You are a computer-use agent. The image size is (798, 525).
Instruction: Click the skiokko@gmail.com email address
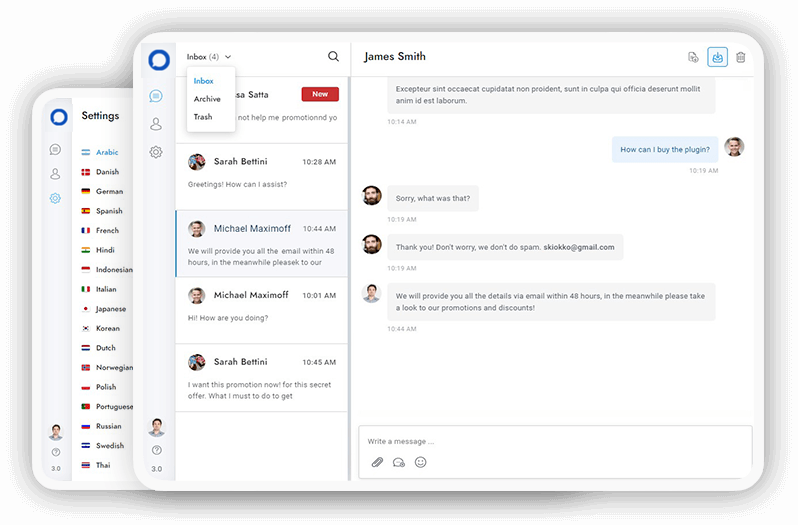(x=579, y=247)
